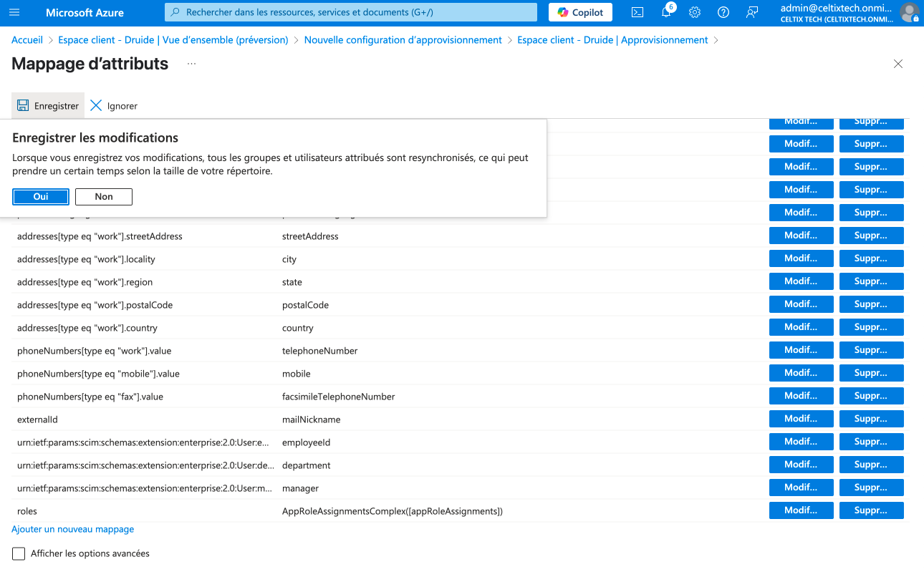Open the notifications bell
Image resolution: width=924 pixels, height=572 pixels.
pos(666,12)
